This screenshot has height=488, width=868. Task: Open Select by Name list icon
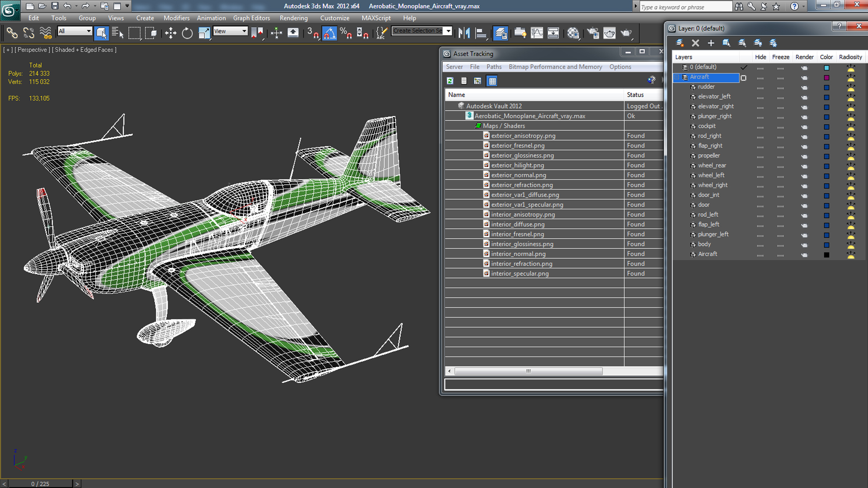[118, 33]
